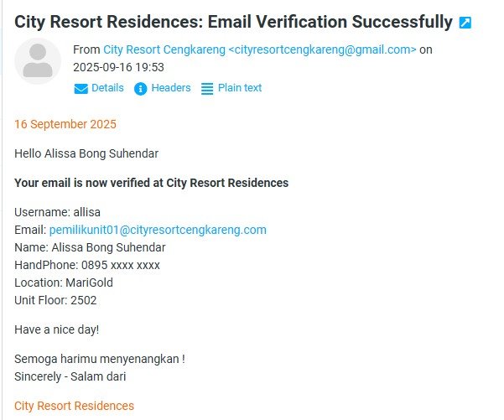
Task: Show message Details
Action: point(107,88)
